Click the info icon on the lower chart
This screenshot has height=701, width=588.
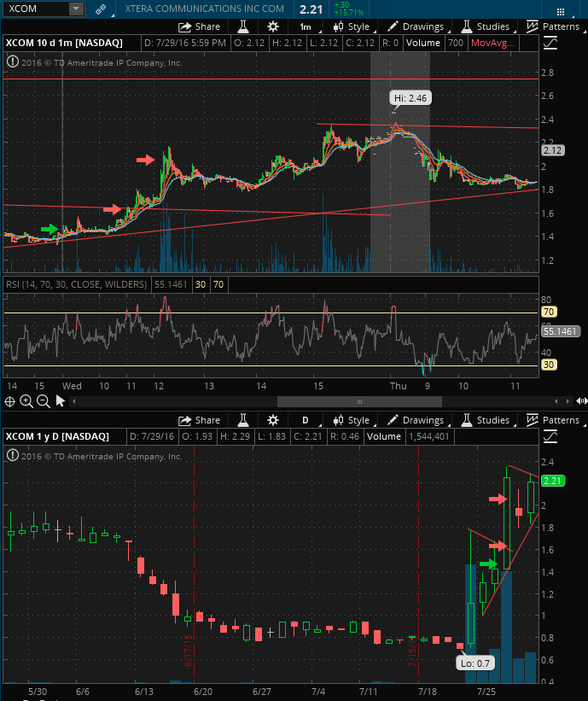[x=13, y=456]
